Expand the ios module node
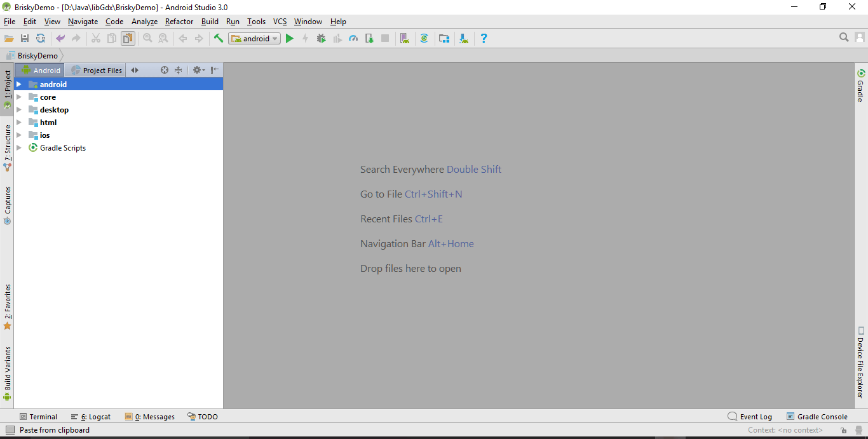868x439 pixels. click(19, 135)
